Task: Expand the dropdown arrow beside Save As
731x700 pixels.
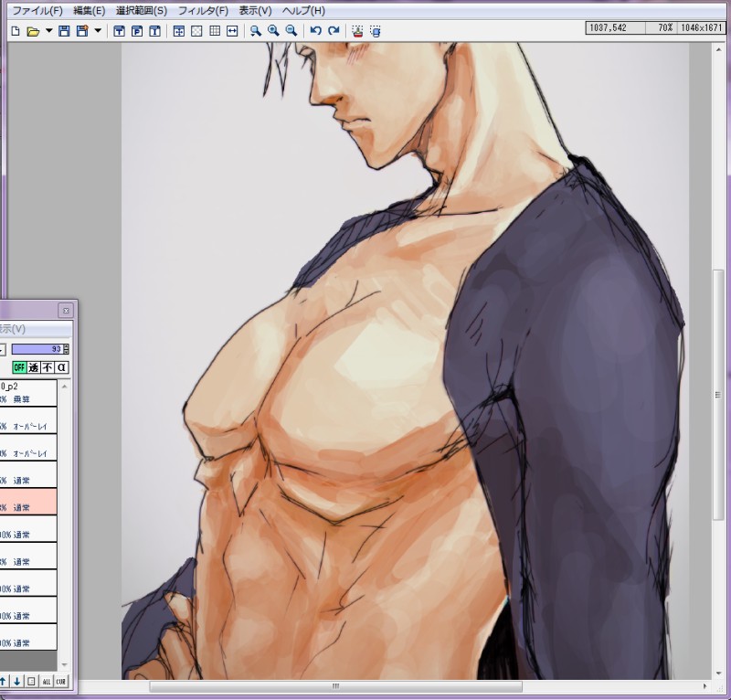Action: coord(98,31)
